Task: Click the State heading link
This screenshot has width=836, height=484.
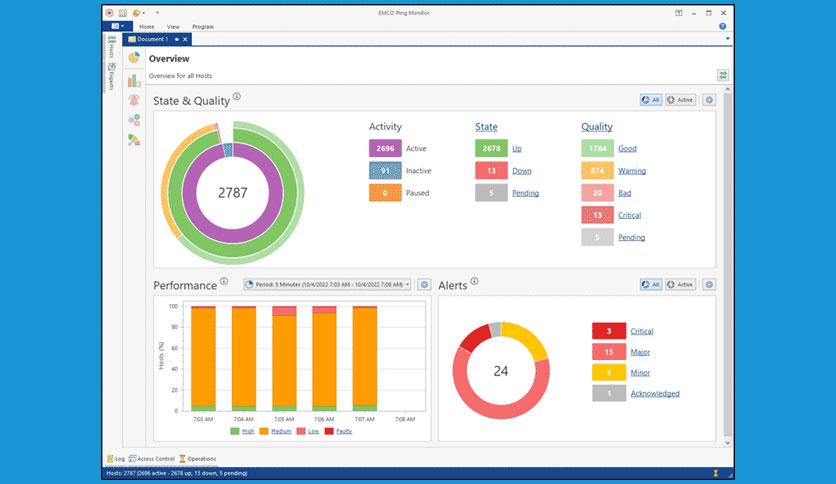Action: click(486, 127)
